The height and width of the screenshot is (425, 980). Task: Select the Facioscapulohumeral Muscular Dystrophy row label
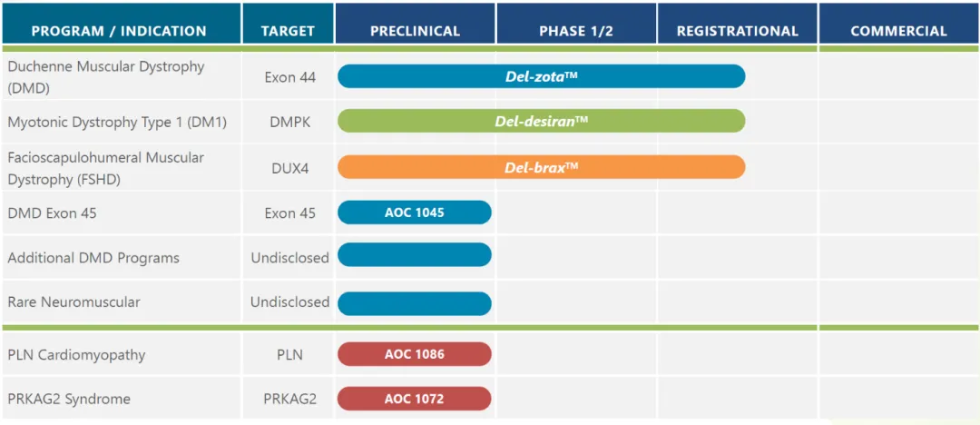pyautogui.click(x=106, y=168)
